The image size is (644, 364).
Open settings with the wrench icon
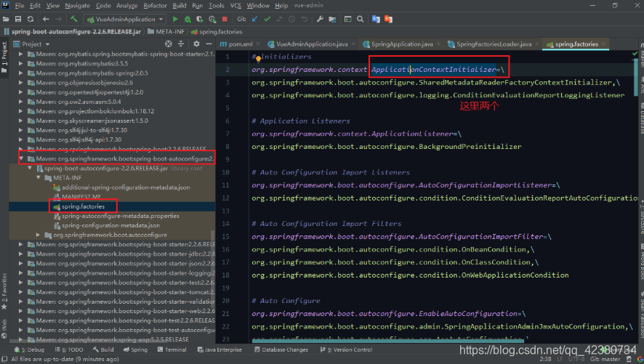click(320, 20)
